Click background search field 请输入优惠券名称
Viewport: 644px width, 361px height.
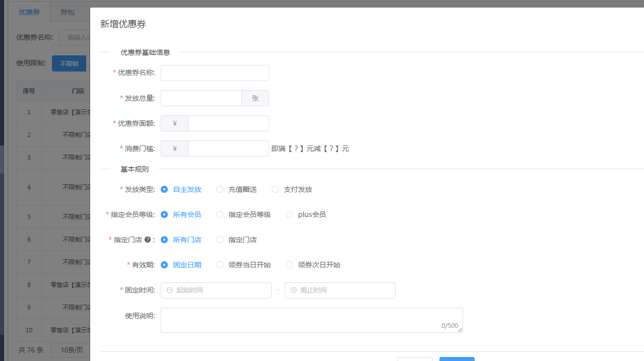[x=75, y=37]
